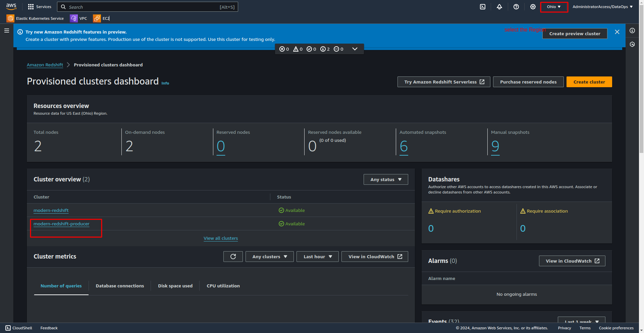Open the info panel icon on right
The height and width of the screenshot is (333, 644).
click(x=632, y=31)
